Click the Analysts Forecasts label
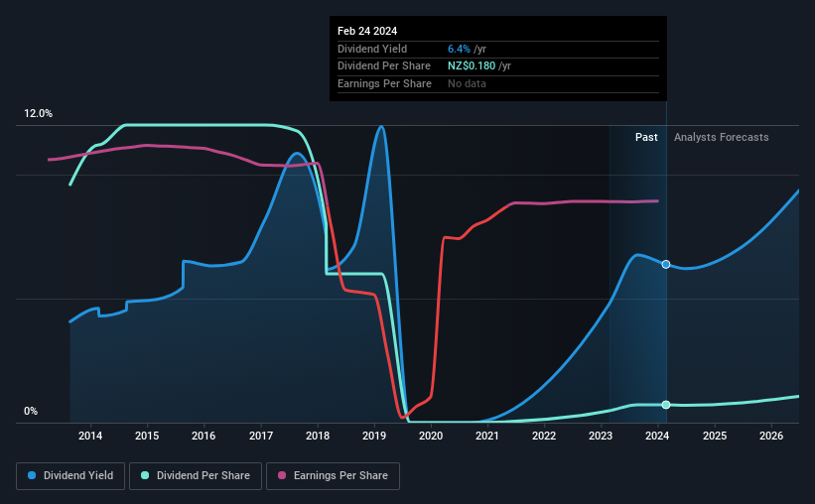This screenshot has width=815, height=504. [x=722, y=137]
